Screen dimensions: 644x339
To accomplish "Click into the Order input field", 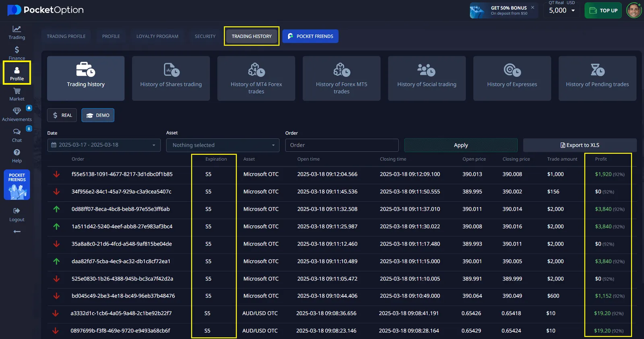I will (341, 145).
